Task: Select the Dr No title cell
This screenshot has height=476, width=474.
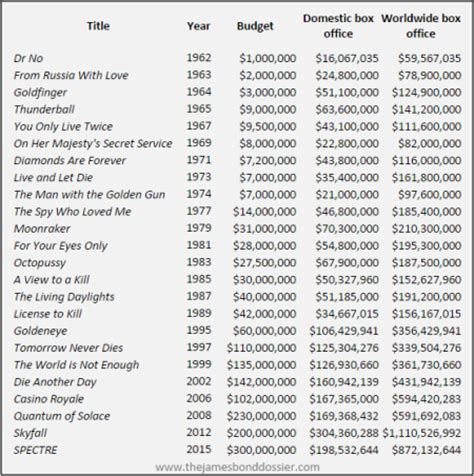Action: pyautogui.click(x=28, y=58)
